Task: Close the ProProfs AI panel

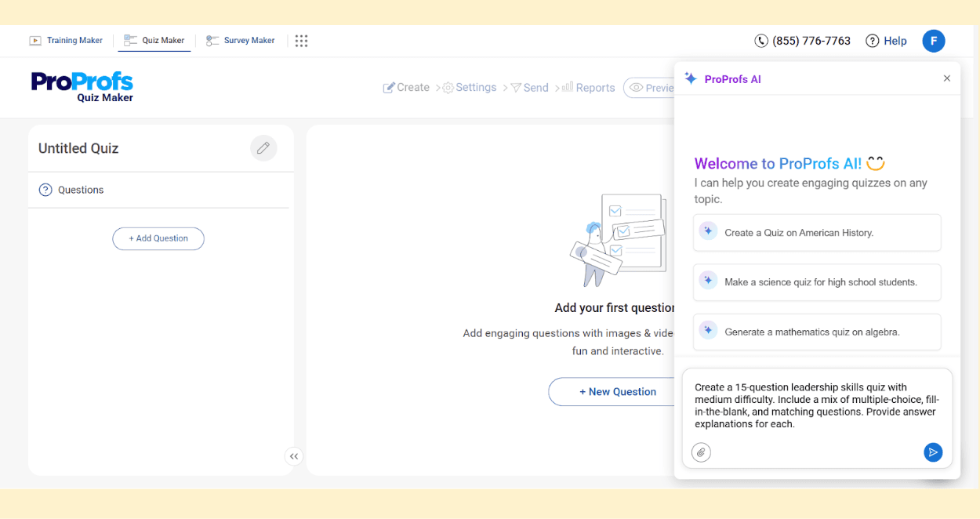Action: 946,78
